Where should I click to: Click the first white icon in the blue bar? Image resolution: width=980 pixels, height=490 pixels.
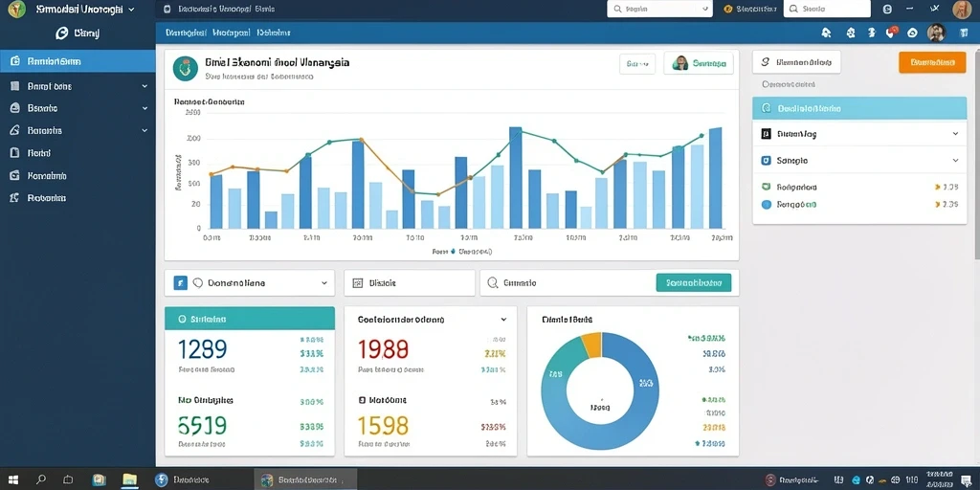point(826,33)
